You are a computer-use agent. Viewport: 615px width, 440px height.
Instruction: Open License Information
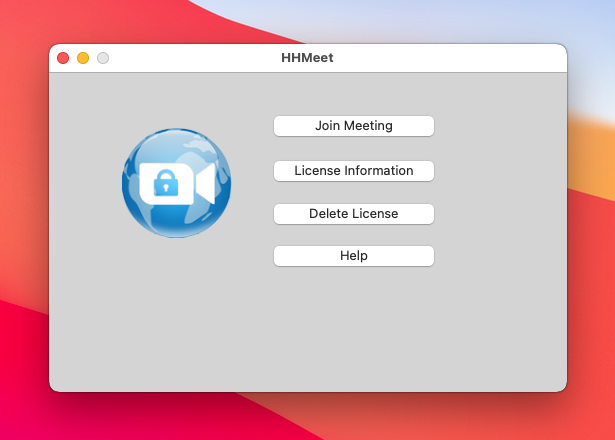click(354, 171)
